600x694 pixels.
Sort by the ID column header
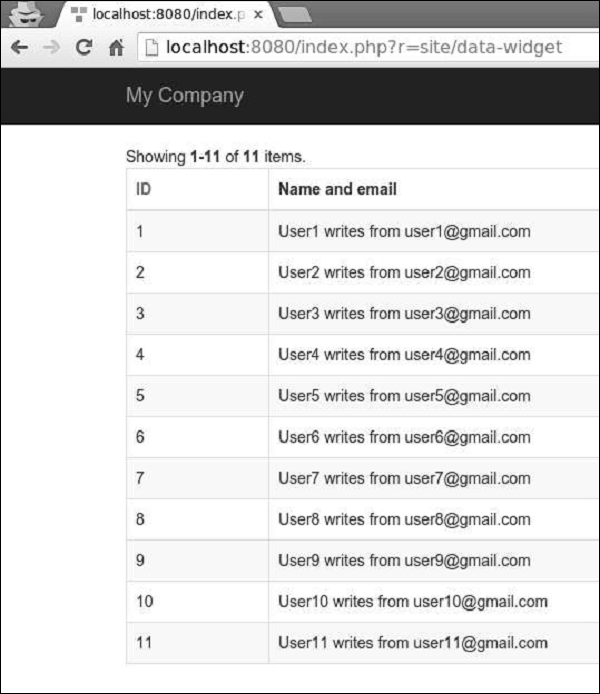point(143,189)
